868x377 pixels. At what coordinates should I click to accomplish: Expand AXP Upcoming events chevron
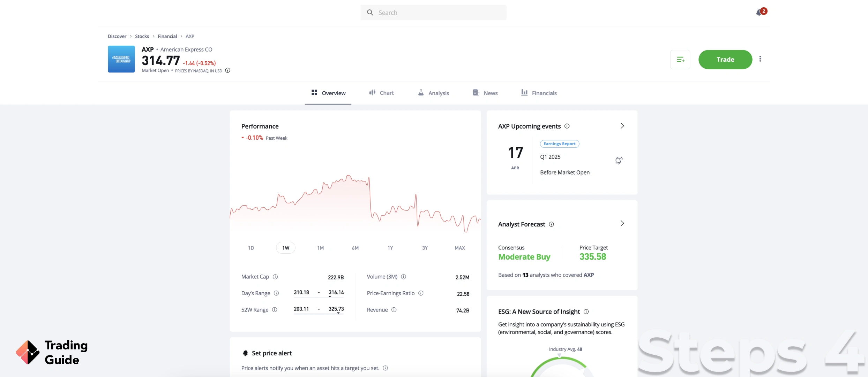[622, 126]
